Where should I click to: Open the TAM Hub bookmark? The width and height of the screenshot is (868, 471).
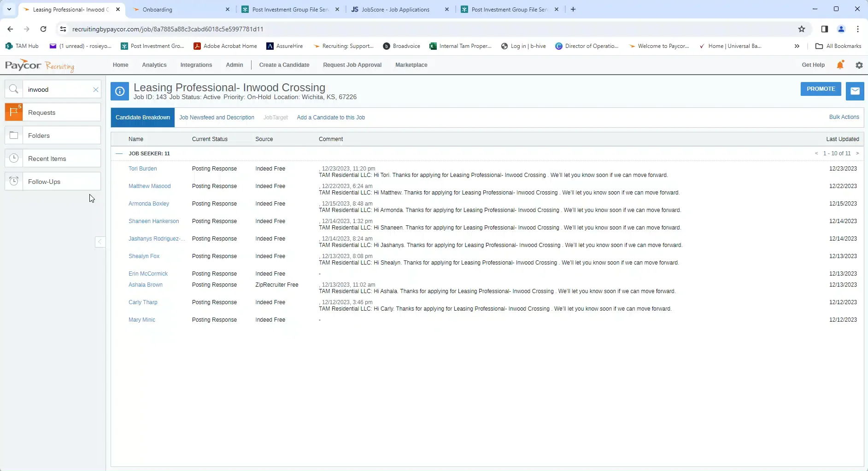point(22,46)
